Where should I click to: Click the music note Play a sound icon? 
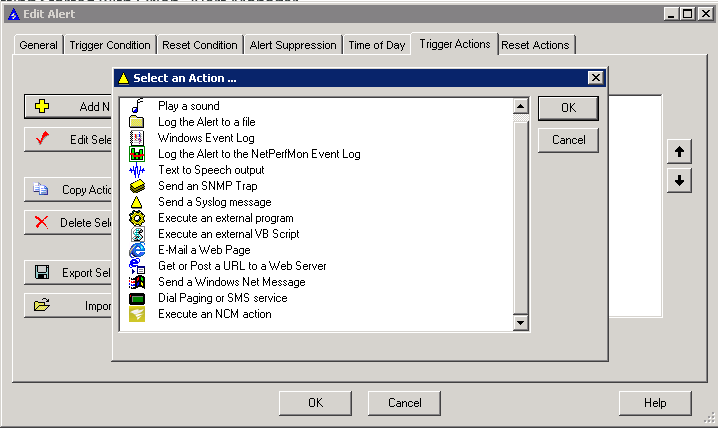137,106
